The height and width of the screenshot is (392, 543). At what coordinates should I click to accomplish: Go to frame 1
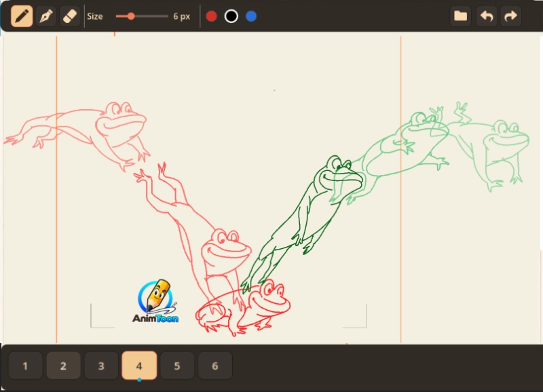(25, 366)
